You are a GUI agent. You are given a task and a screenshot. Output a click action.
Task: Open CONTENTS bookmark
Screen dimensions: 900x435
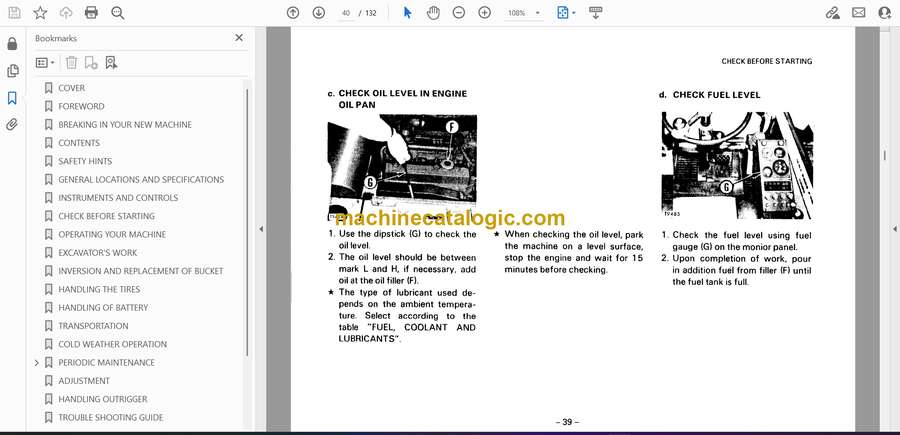pos(79,143)
